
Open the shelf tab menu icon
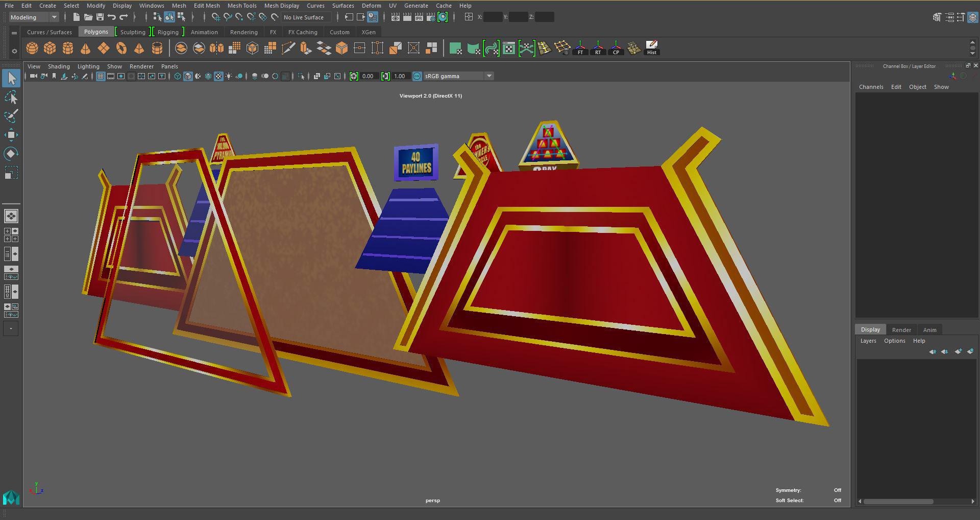[x=14, y=32]
